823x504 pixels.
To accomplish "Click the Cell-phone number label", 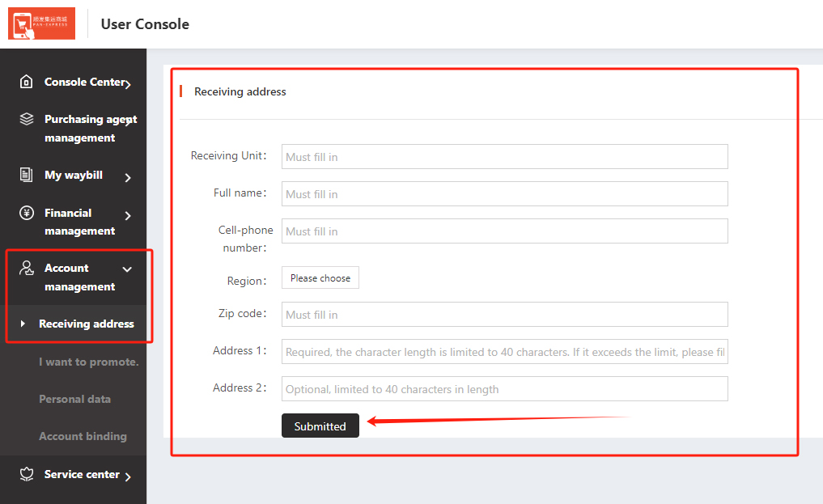I will click(x=245, y=239).
